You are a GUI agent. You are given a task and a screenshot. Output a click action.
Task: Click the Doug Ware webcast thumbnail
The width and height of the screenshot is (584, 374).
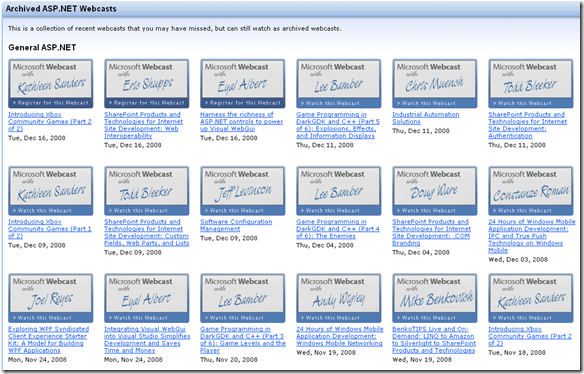tap(435, 191)
